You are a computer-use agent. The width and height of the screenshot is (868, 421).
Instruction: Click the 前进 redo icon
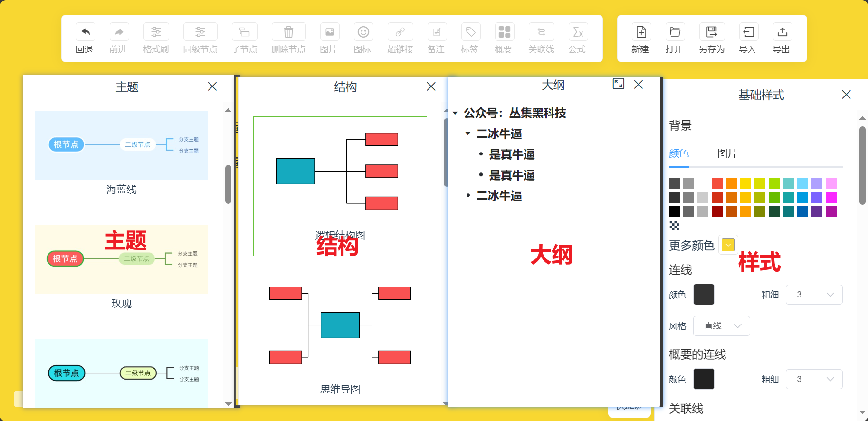coord(119,32)
